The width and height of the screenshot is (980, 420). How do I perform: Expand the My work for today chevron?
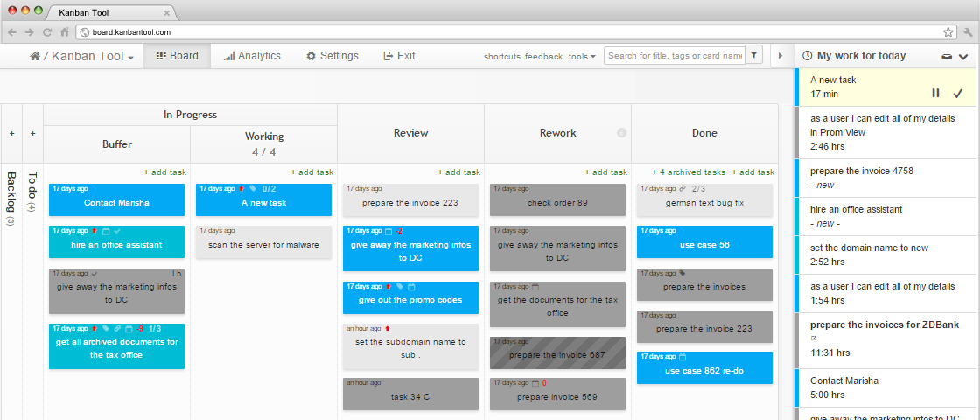tap(963, 56)
